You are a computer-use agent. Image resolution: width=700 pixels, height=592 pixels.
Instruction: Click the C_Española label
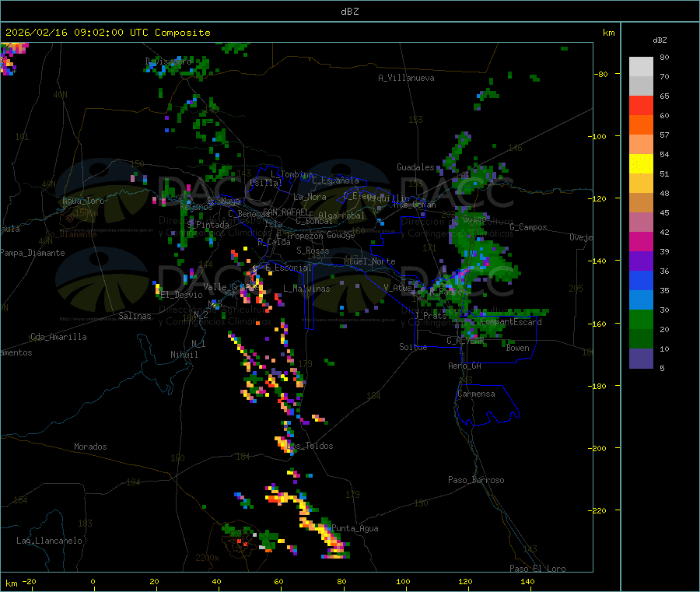[336, 180]
